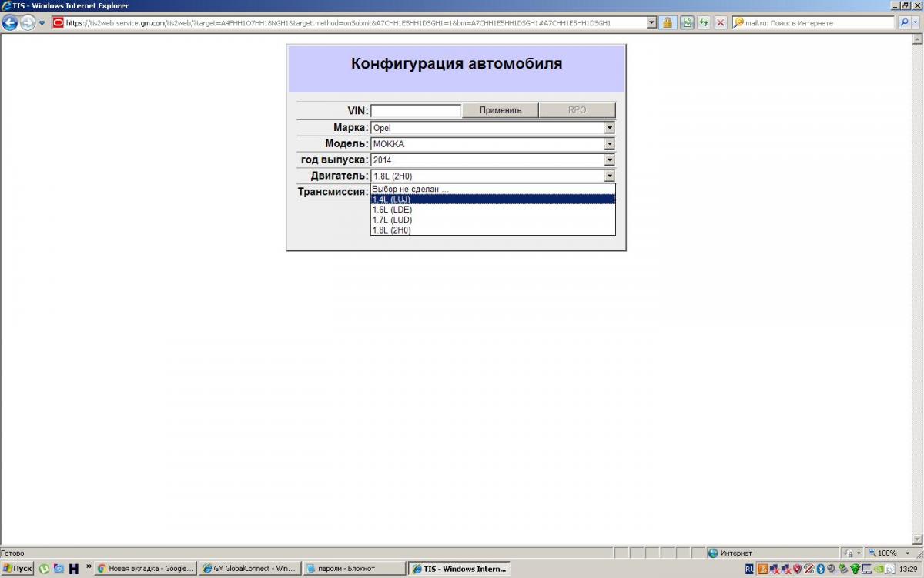This screenshot has width=924, height=578.
Task: Click the padlock security report icon
Action: (668, 23)
